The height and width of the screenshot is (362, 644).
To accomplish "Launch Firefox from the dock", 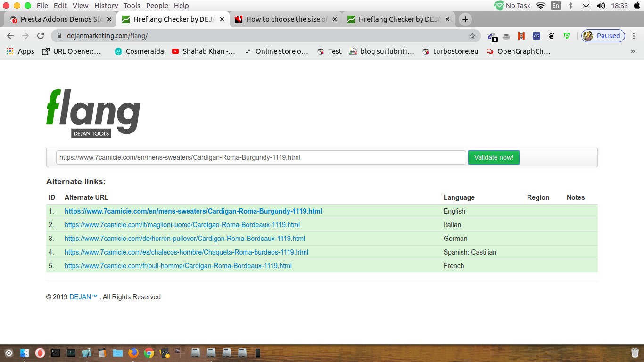I will (x=133, y=353).
